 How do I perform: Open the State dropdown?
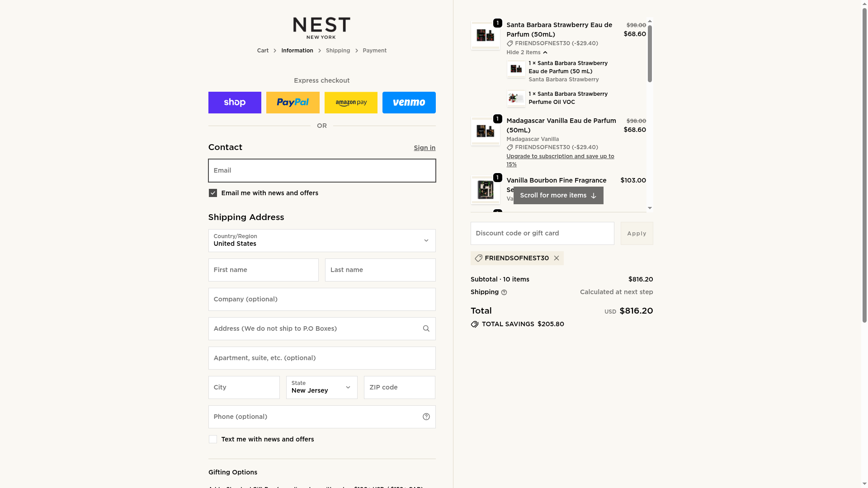click(321, 387)
